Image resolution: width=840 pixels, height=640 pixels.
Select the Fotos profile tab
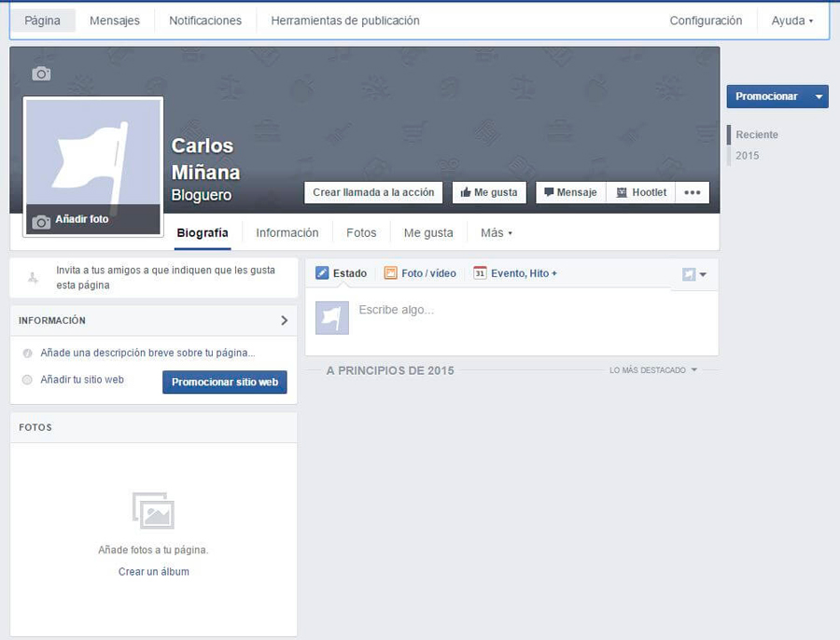pos(361,233)
